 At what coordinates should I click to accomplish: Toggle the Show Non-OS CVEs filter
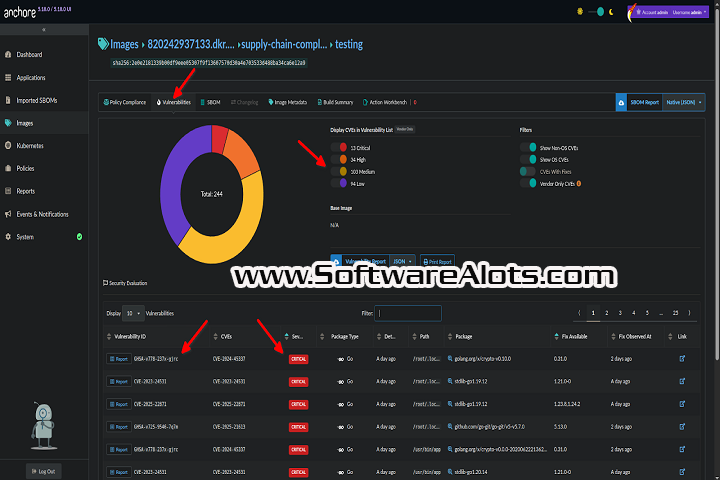[x=528, y=146]
